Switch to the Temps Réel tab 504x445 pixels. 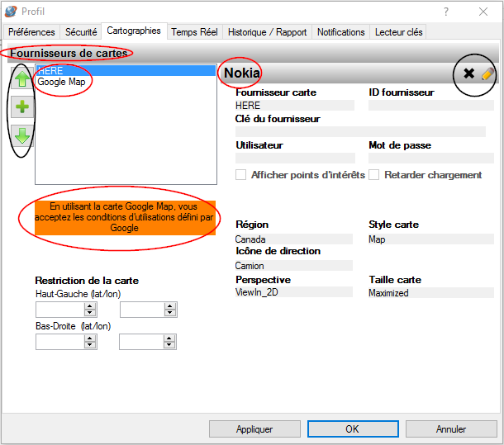pos(194,32)
